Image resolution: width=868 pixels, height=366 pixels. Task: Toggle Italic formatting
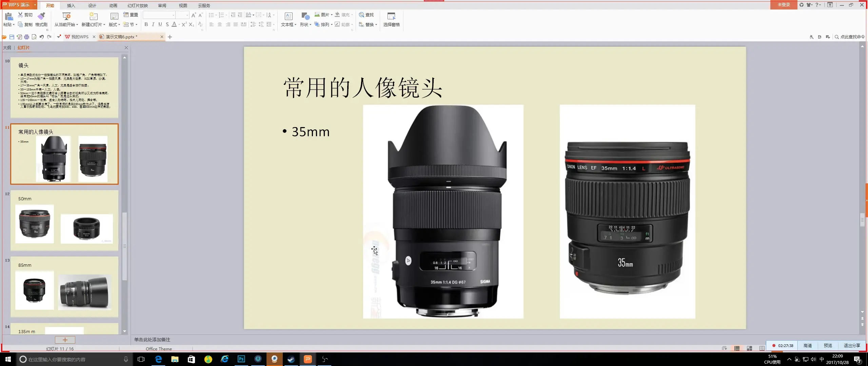click(x=153, y=24)
